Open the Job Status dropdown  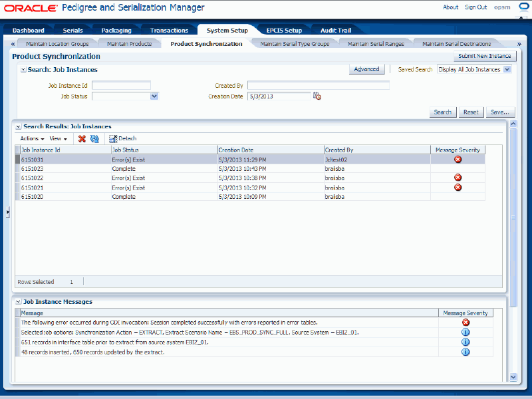[154, 96]
